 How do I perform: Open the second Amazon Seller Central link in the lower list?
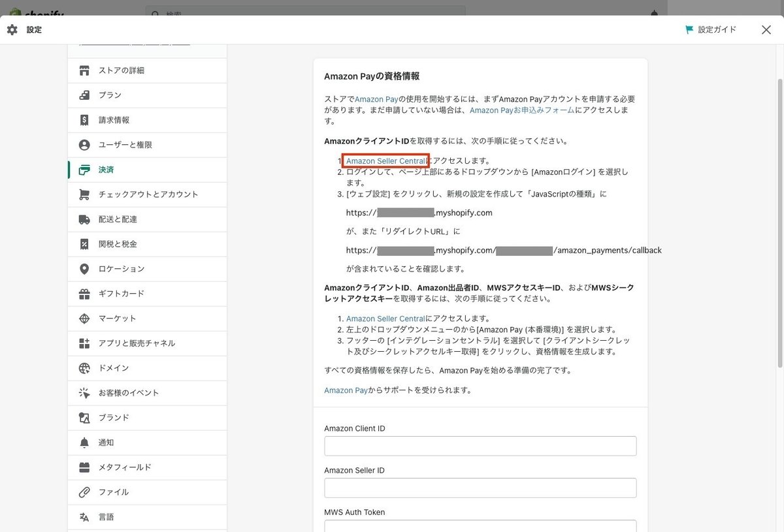(x=385, y=319)
